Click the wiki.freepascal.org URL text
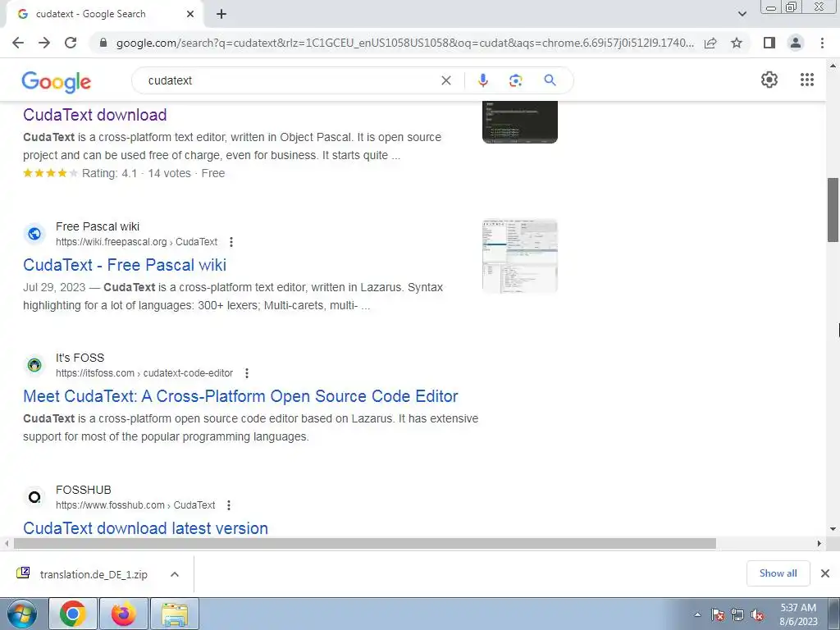The width and height of the screenshot is (840, 630). (136, 242)
